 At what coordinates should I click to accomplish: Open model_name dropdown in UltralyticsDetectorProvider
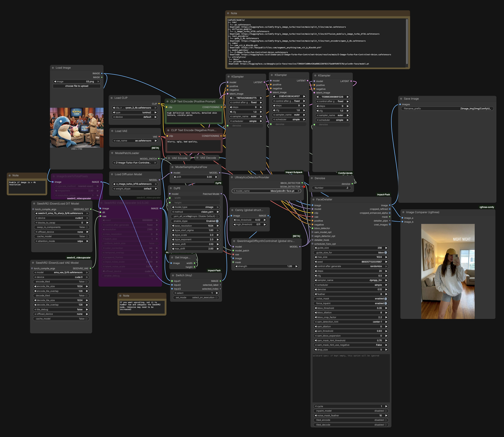click(x=266, y=191)
